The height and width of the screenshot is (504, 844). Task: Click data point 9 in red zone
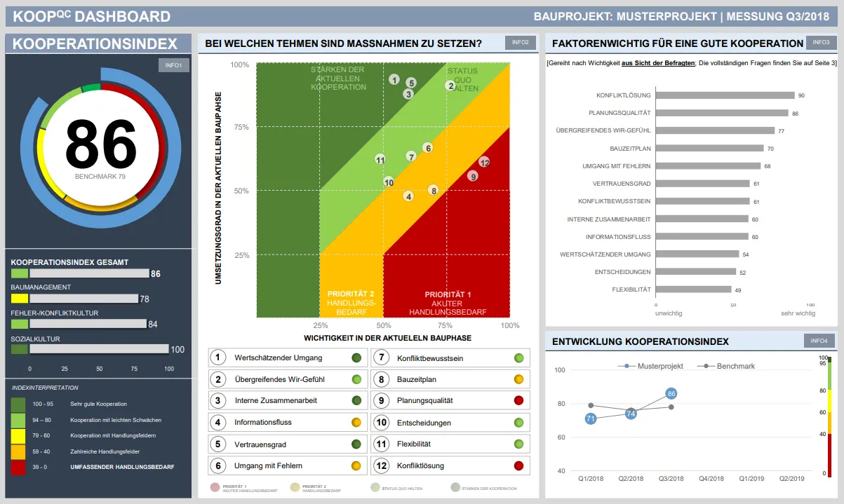click(x=474, y=176)
